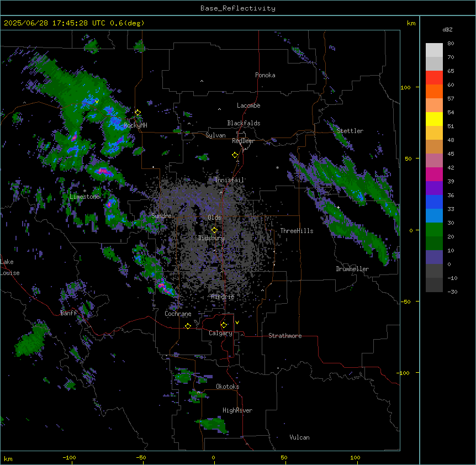
Task: Click the RedDeer city label
Action: 243,141
